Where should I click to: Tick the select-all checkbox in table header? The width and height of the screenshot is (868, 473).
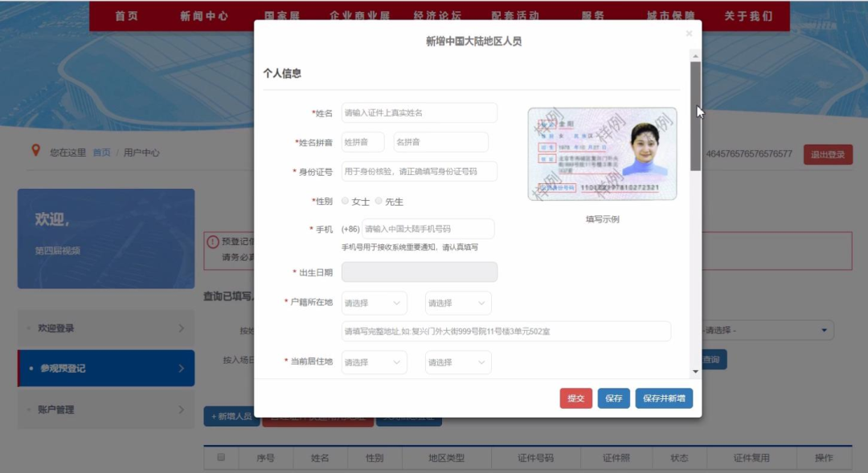click(x=221, y=458)
